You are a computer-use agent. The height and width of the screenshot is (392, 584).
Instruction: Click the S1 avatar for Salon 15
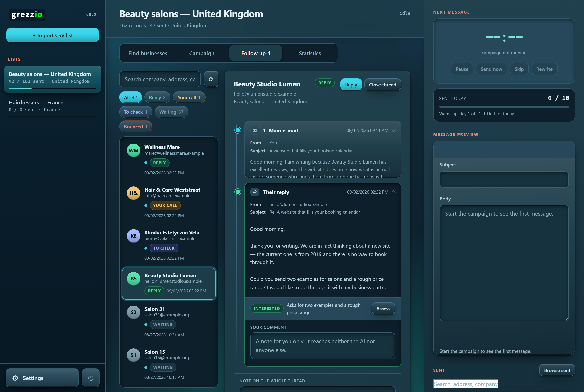[134, 355]
